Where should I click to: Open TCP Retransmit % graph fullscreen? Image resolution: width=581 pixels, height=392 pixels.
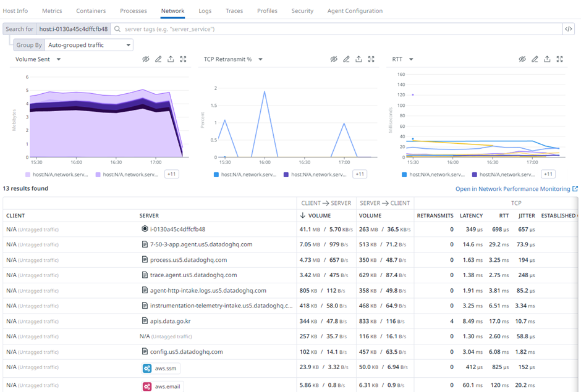coord(371,59)
